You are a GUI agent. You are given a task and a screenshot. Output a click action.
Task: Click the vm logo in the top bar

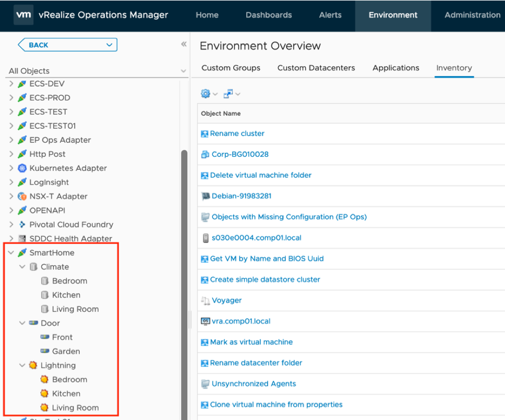click(23, 15)
